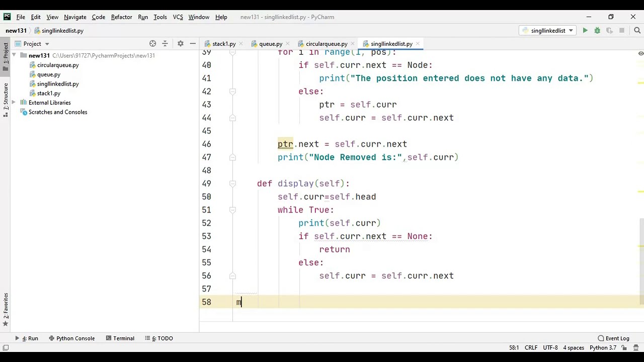Toggle fold marker at line 56
Image resolution: width=644 pixels, height=362 pixels.
pos(232,276)
